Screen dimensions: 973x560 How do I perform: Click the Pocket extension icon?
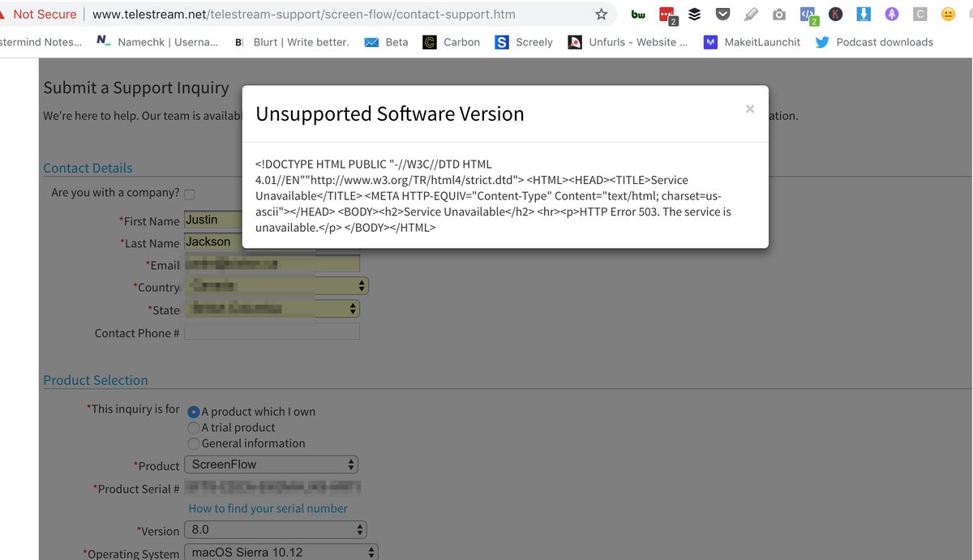click(722, 15)
